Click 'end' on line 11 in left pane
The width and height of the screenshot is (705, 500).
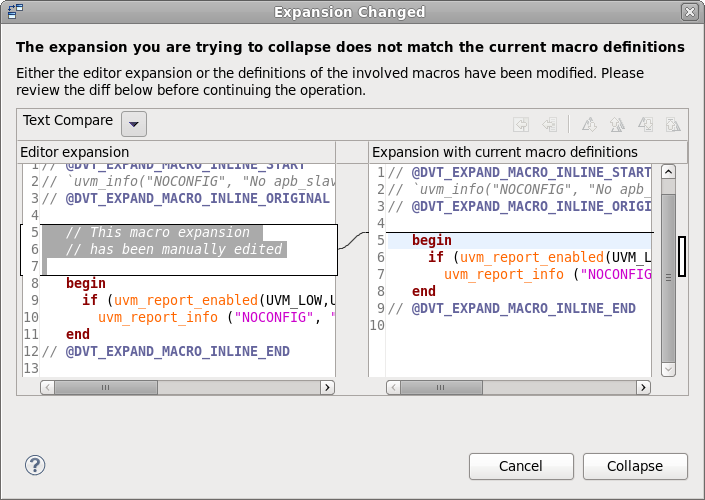[x=78, y=334]
